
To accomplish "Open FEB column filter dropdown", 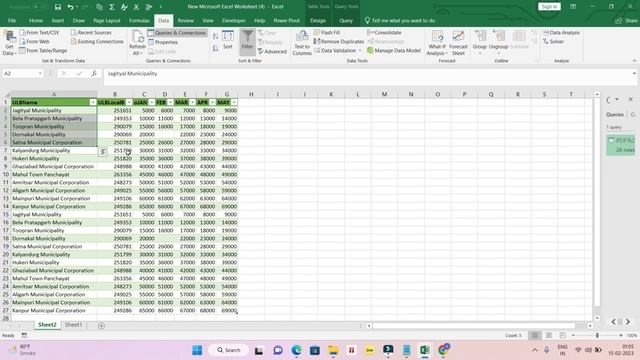I will [170, 102].
